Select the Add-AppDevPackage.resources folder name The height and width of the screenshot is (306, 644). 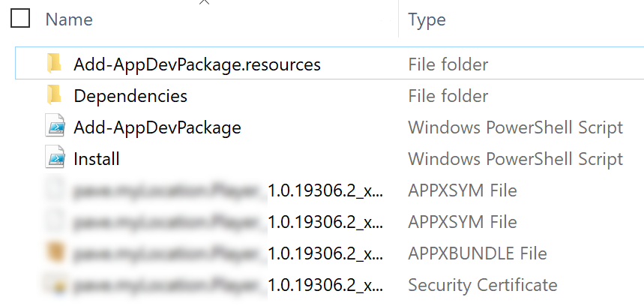click(x=197, y=64)
